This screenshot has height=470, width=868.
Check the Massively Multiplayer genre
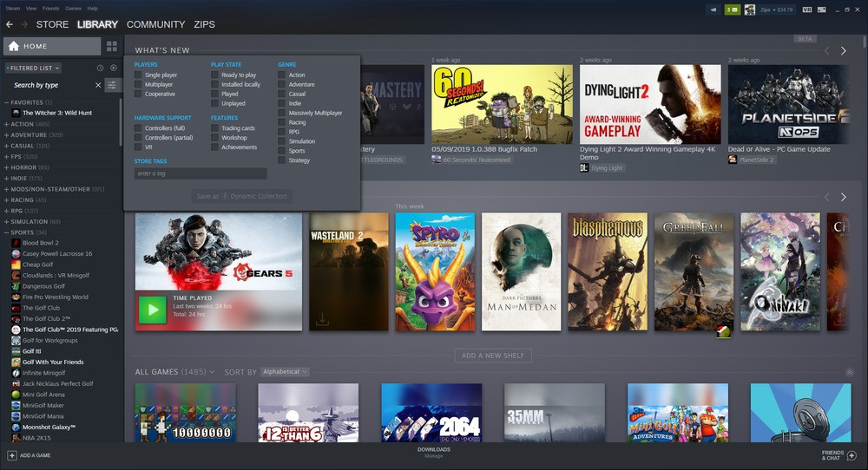tap(282, 113)
